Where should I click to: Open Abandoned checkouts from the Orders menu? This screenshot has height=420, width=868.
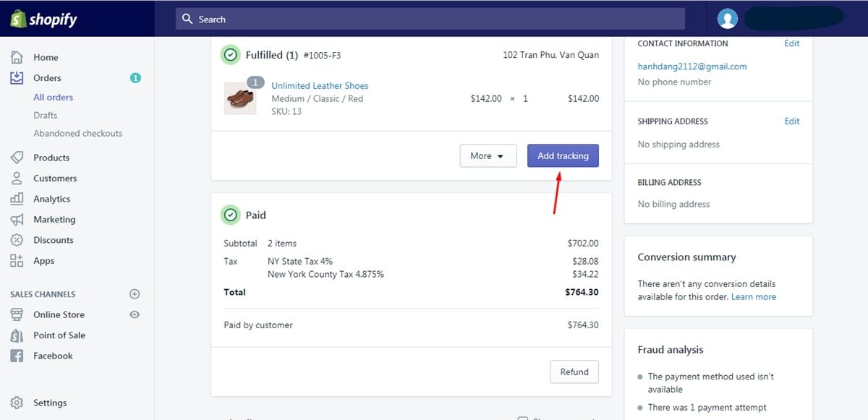77,133
